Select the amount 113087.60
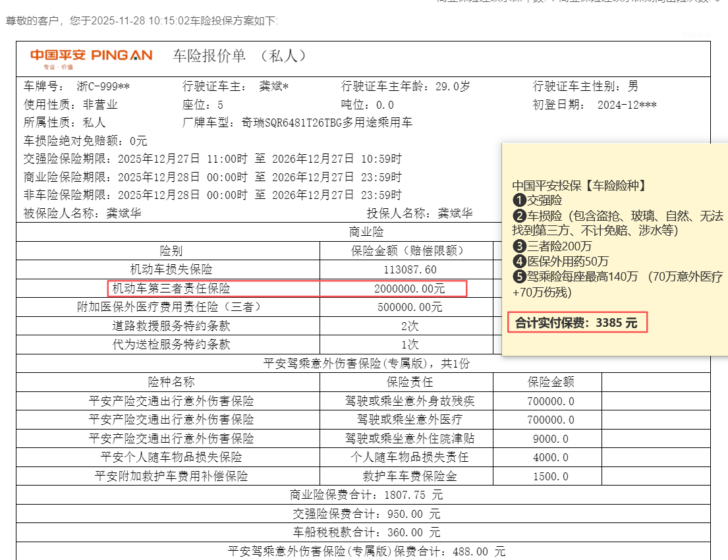The image size is (728, 560). [410, 269]
